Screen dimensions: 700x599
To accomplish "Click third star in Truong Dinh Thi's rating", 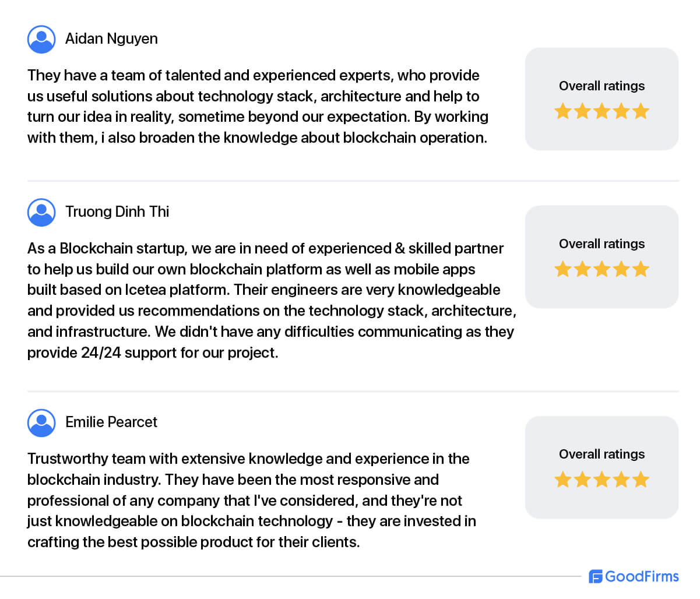I will coord(601,269).
